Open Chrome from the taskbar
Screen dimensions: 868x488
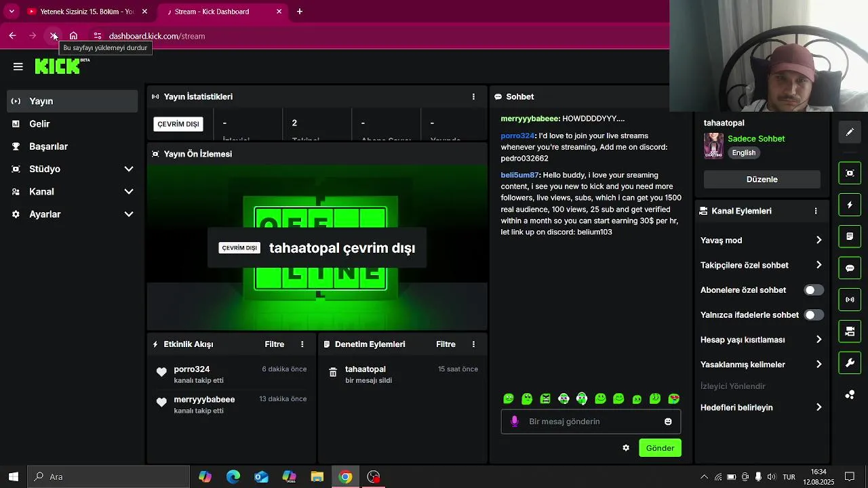point(345,476)
